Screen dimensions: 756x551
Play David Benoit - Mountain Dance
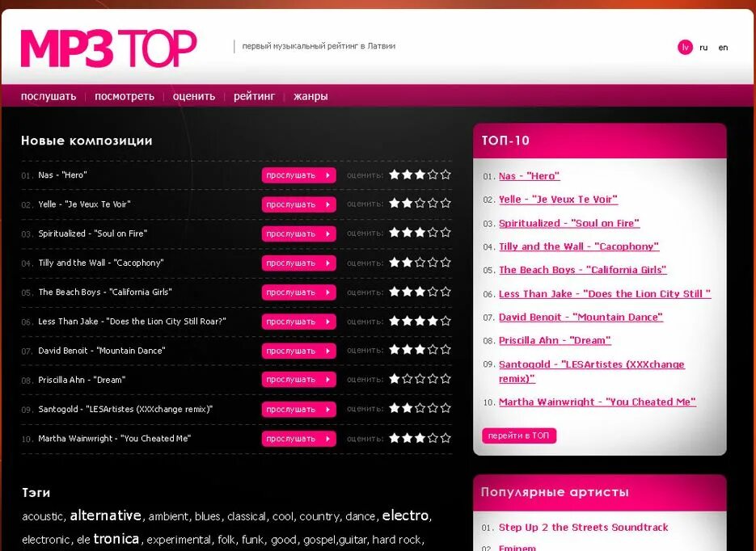point(298,351)
